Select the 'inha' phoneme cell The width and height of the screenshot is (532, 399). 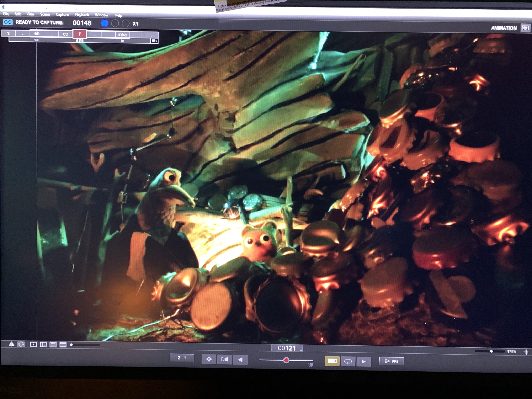click(x=122, y=35)
